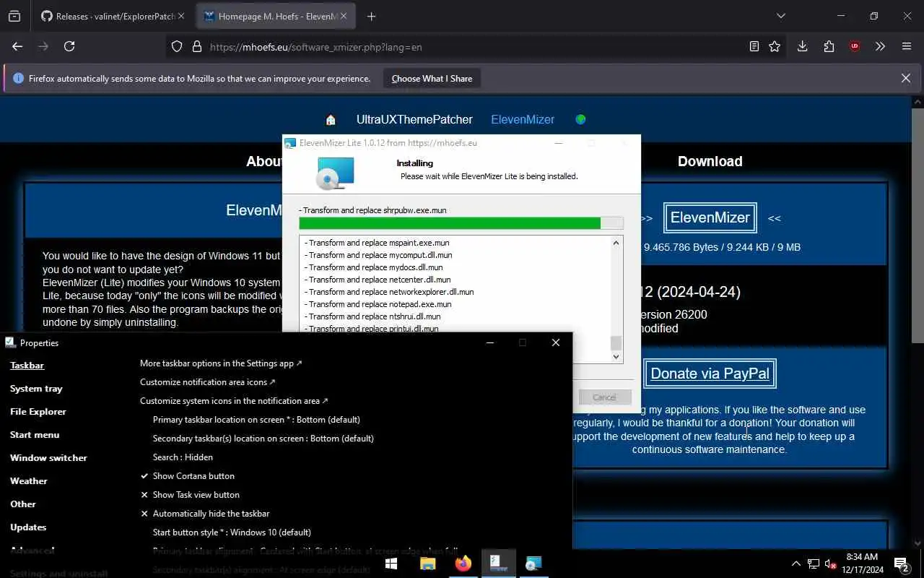Toggle Show Cortana button option

click(188, 476)
